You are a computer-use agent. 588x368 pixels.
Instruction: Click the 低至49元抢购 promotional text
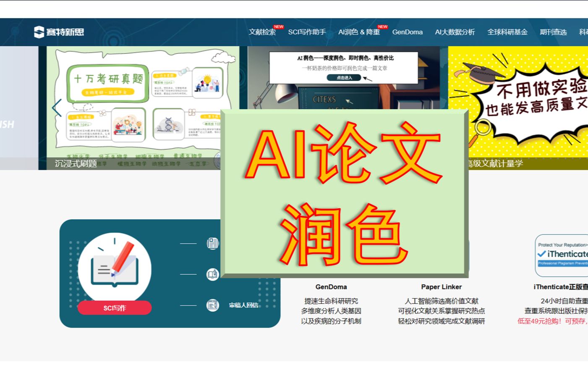coord(553,321)
